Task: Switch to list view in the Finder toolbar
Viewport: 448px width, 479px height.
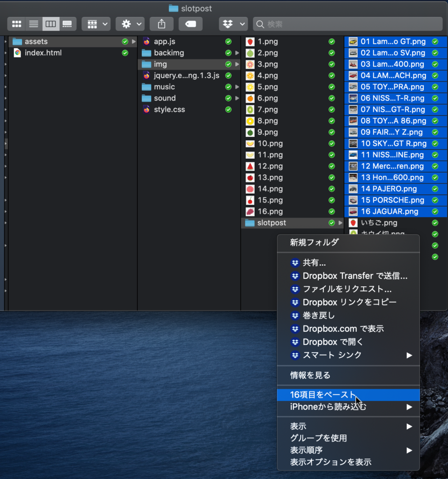Action: pos(34,24)
